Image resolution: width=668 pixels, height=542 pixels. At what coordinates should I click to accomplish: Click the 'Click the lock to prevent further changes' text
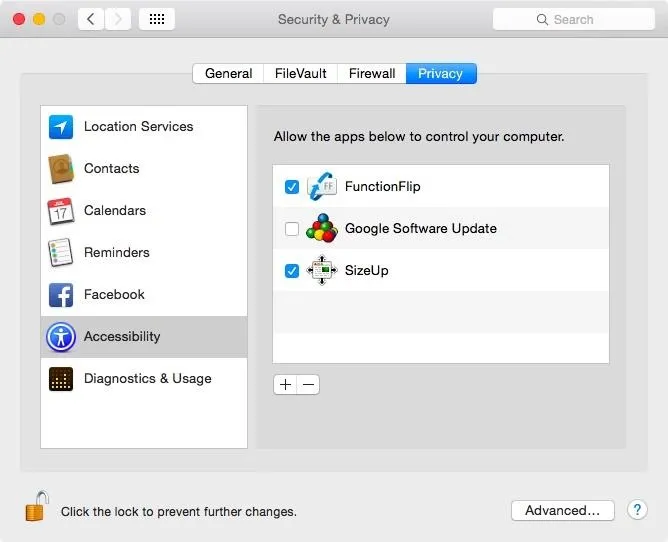pyautogui.click(x=179, y=511)
